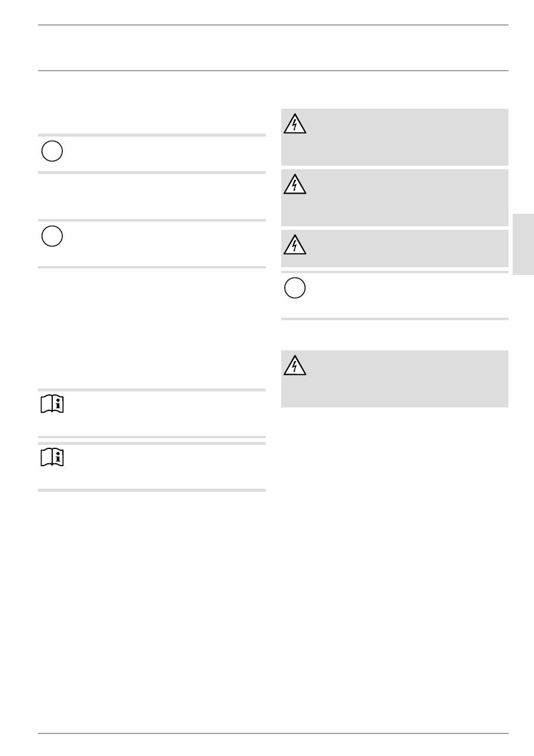Click the lower open-book info icon
Screen dimensions: 534x756
(x=52, y=457)
